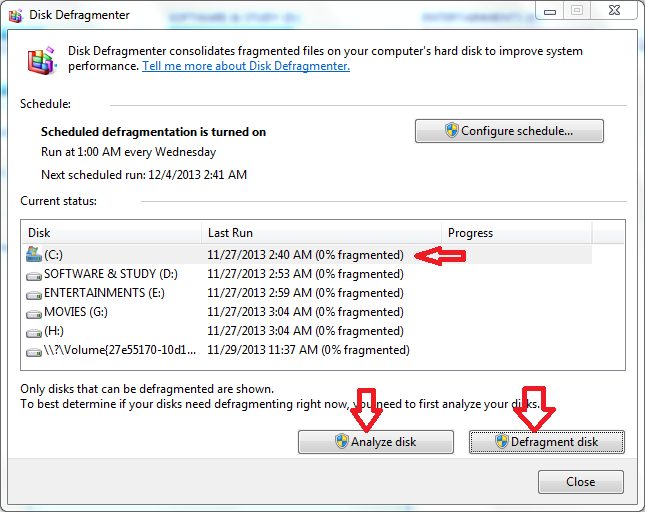Click 'Next scheduled run: 12/4/2013 2:41 AM' text
This screenshot has height=512, width=645.
pos(144,175)
